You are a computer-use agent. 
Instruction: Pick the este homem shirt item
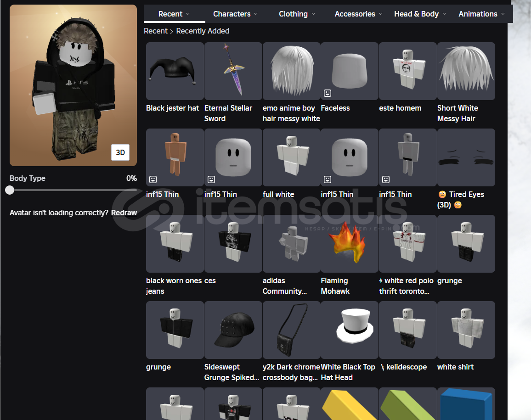(x=408, y=71)
